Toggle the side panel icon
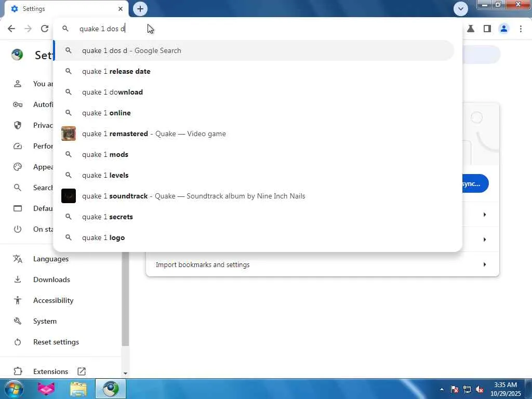 click(x=487, y=29)
